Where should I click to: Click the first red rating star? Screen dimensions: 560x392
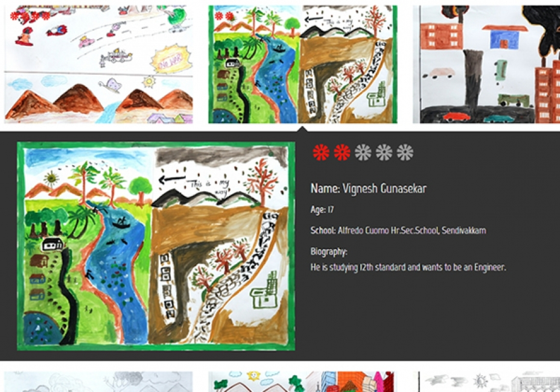321,153
